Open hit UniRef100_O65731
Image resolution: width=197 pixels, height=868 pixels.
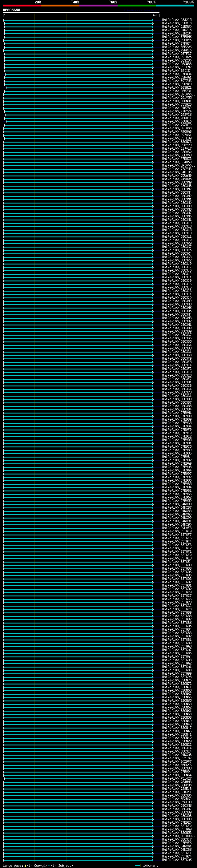pyautogui.click(x=177, y=91)
